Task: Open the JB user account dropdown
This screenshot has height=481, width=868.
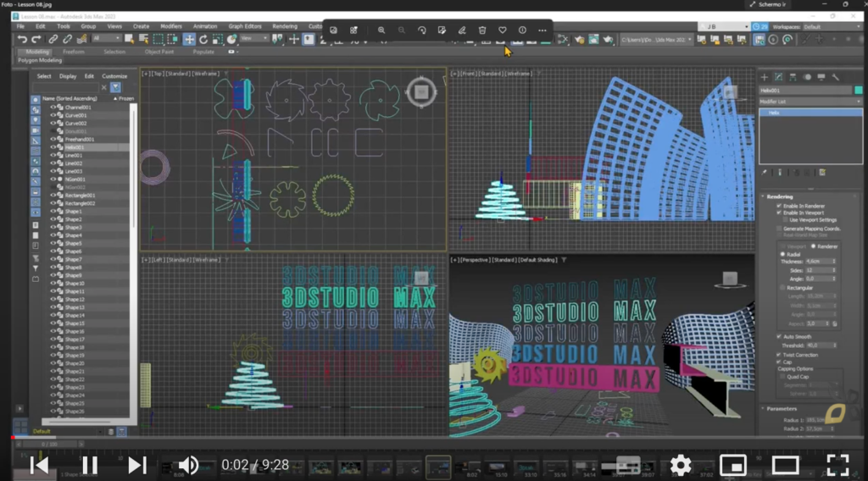Action: [x=724, y=26]
